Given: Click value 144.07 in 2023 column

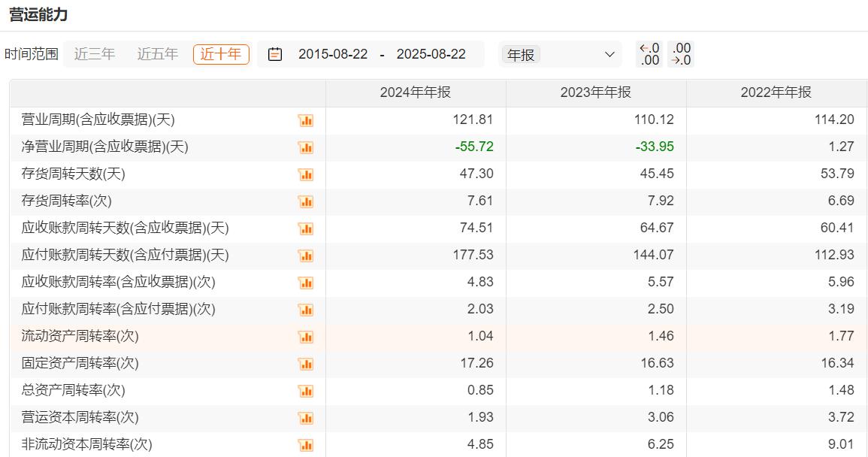Looking at the screenshot, I should (x=654, y=255).
